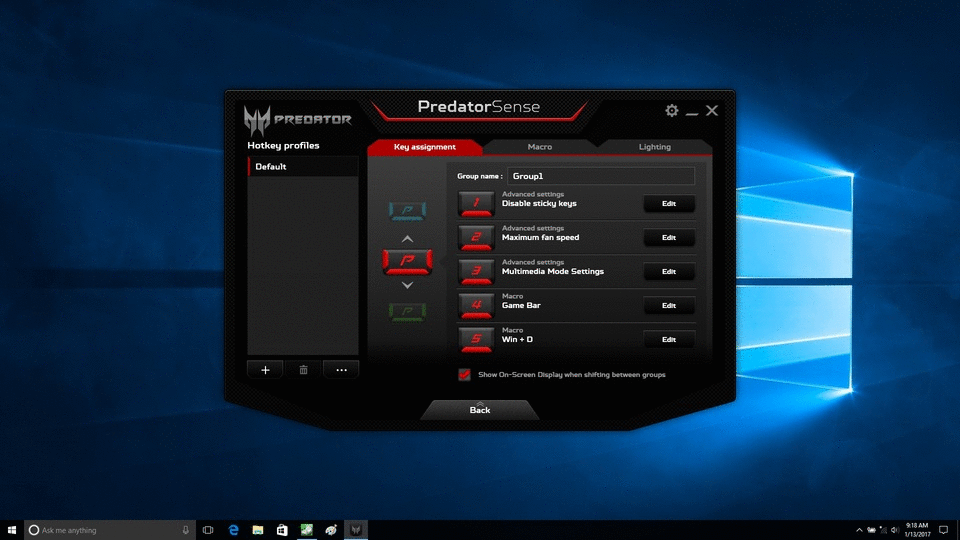Add a new hotkey profile
Screen dimensions: 960x540
[265, 370]
